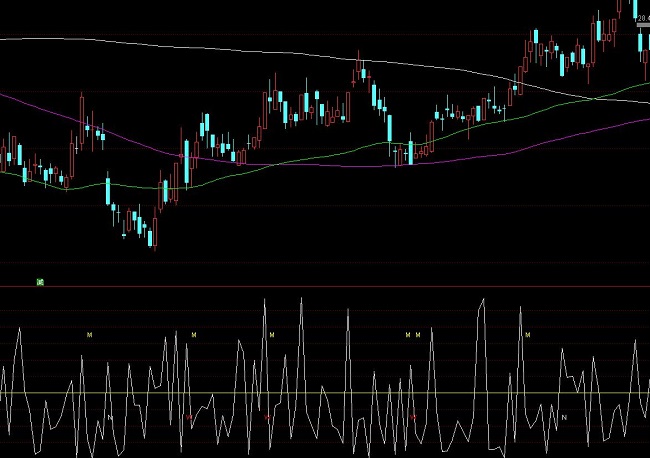
Task: Click the leftmost yellow M marker
Action: point(89,334)
